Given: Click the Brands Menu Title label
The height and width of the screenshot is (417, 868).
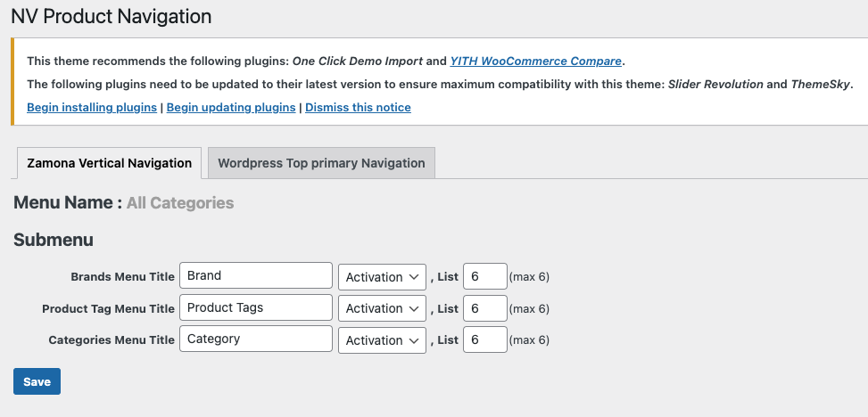Looking at the screenshot, I should [x=122, y=277].
